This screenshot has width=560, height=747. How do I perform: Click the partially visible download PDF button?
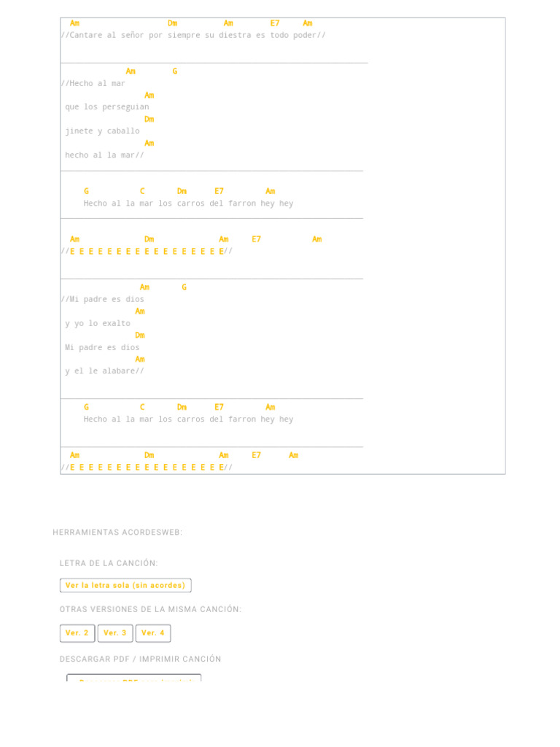[134, 679]
